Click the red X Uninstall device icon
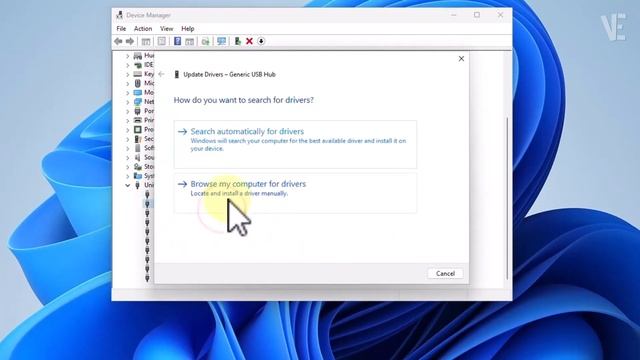The image size is (640, 360). (x=249, y=41)
